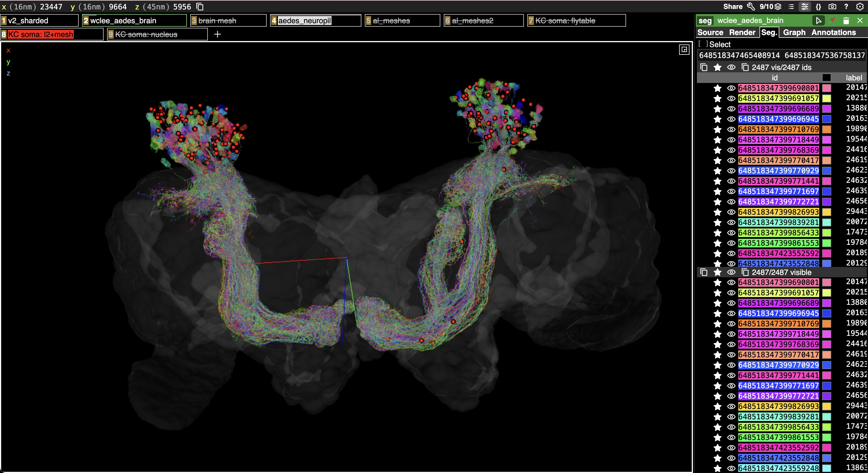This screenshot has height=473, width=868.
Task: Hide segment 648518347399770929 in top list
Action: click(731, 171)
